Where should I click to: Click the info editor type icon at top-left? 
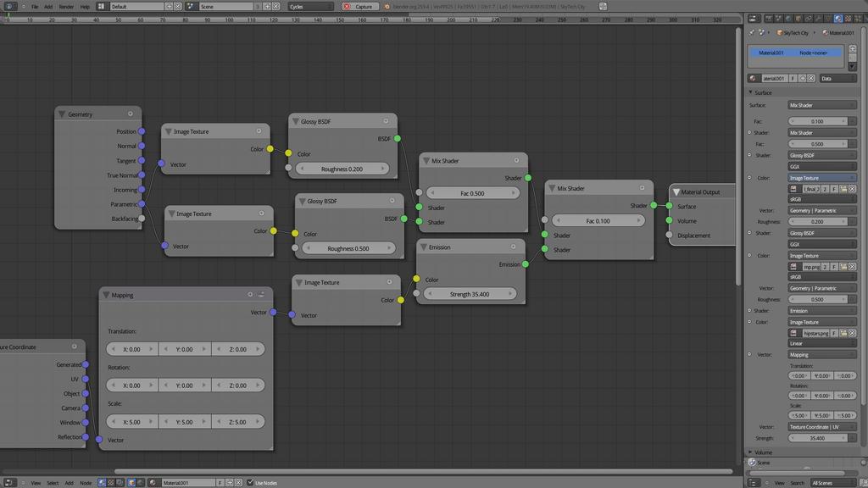pos(9,6)
